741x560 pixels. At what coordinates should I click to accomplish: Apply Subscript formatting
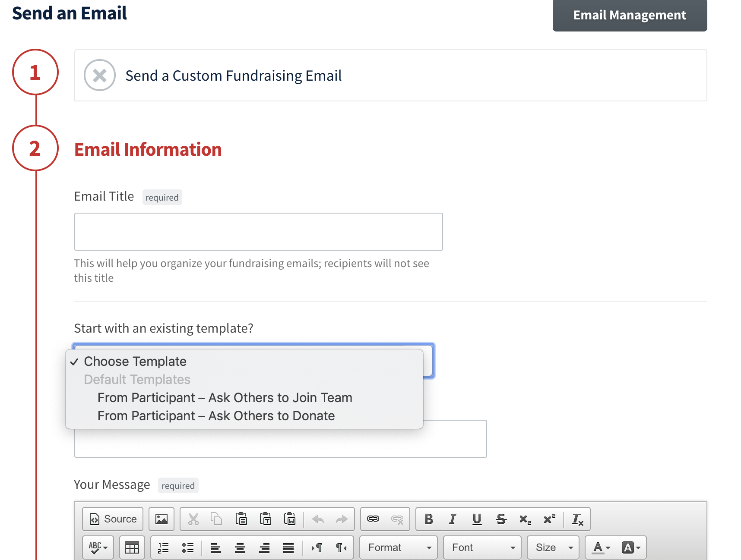coord(525,519)
